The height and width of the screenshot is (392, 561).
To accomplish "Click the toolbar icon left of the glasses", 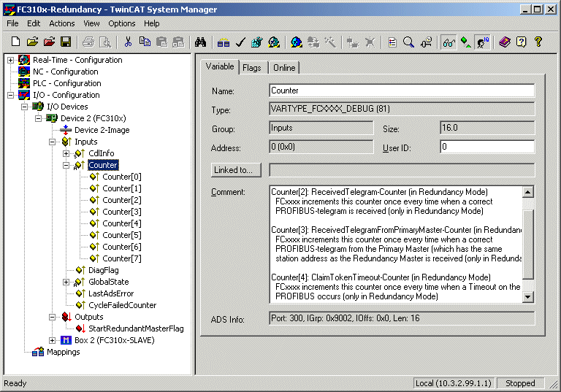I will click(427, 42).
